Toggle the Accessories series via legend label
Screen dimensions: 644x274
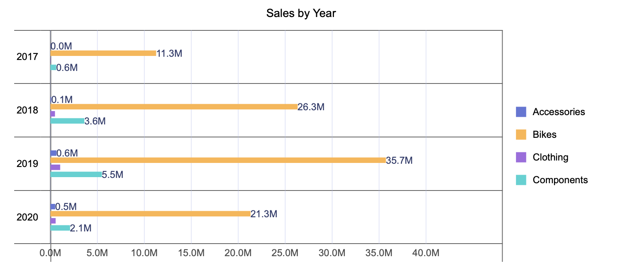pyautogui.click(x=558, y=112)
